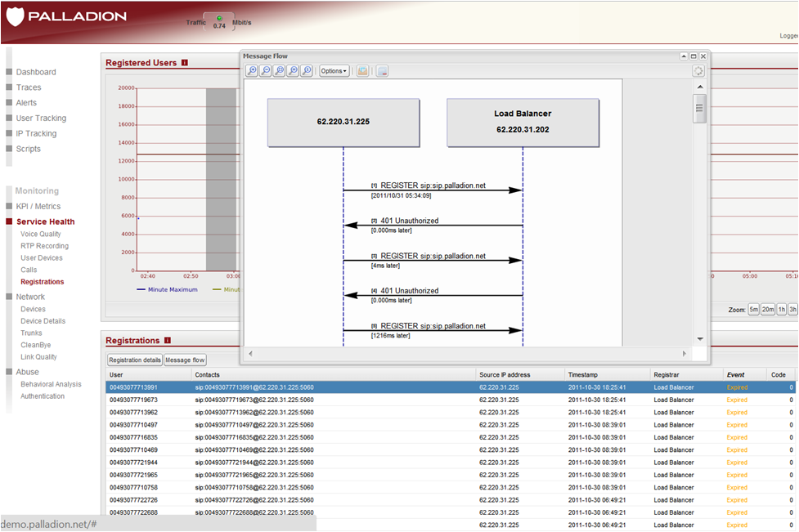Open RTP Recording subpage
This screenshot has width=799, height=532.
click(44, 246)
